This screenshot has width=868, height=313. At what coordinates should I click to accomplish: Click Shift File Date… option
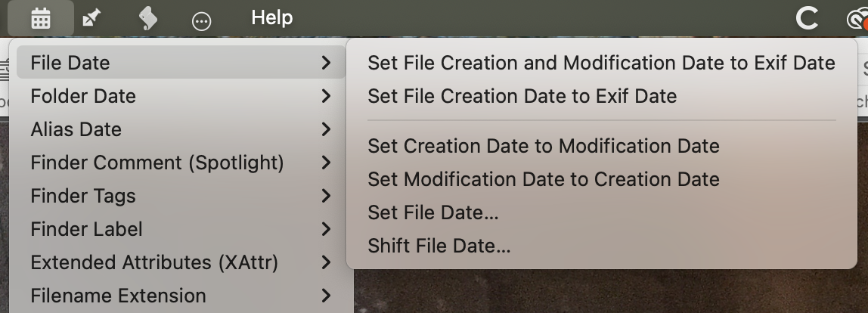(439, 246)
